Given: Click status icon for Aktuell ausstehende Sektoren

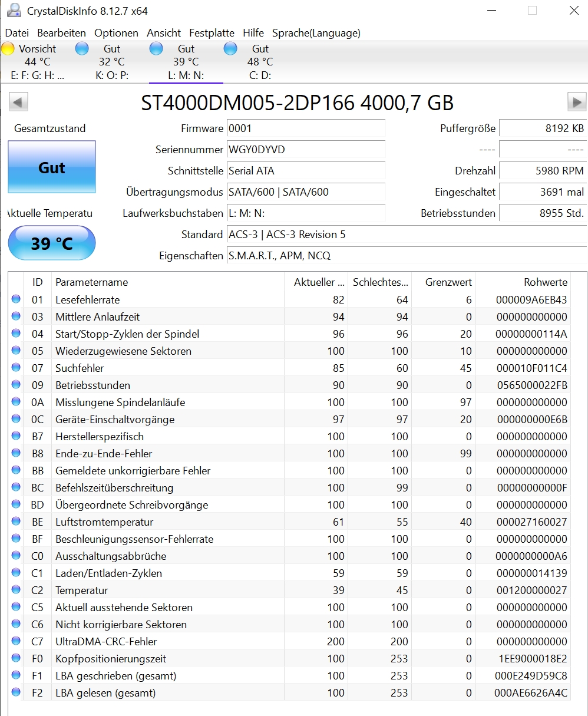Looking at the screenshot, I should (x=16, y=607).
